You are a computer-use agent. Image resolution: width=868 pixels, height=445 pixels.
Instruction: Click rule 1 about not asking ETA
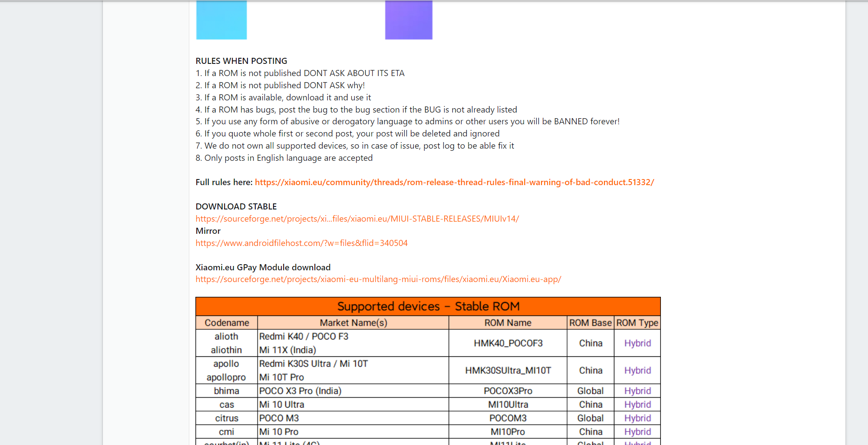pos(300,73)
